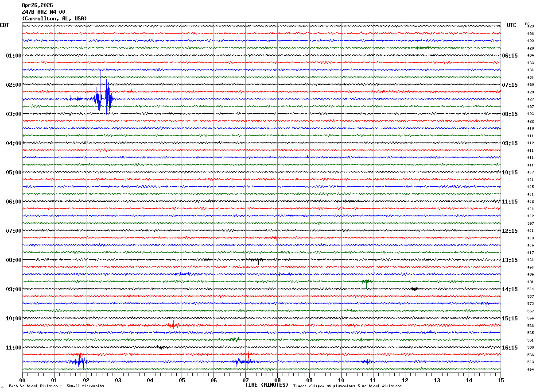Click the DC offset value '412'
536x392 pixels.
point(530,143)
